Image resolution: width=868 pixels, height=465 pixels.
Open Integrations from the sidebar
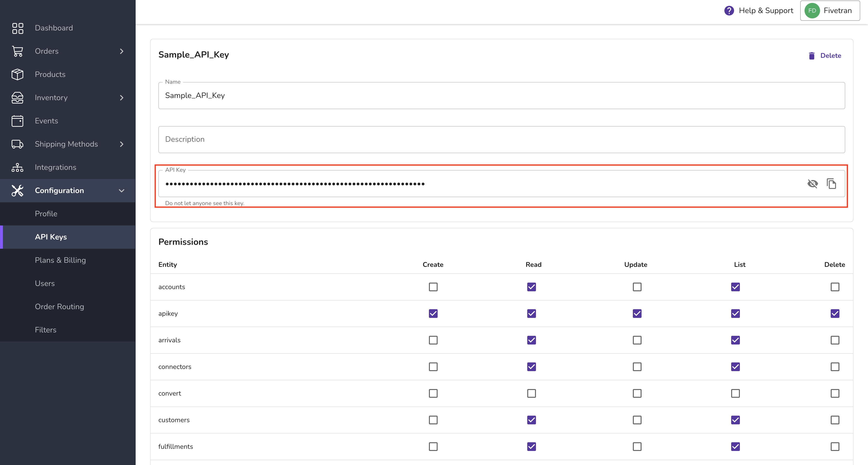pos(56,167)
